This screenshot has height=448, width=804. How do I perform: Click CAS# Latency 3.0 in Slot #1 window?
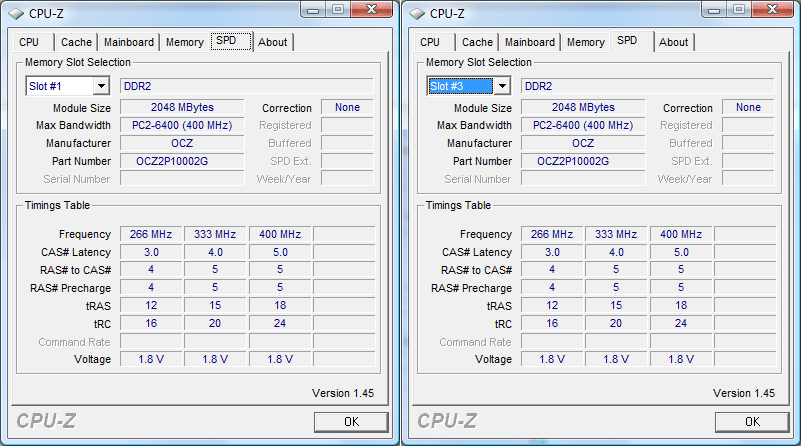coord(151,252)
